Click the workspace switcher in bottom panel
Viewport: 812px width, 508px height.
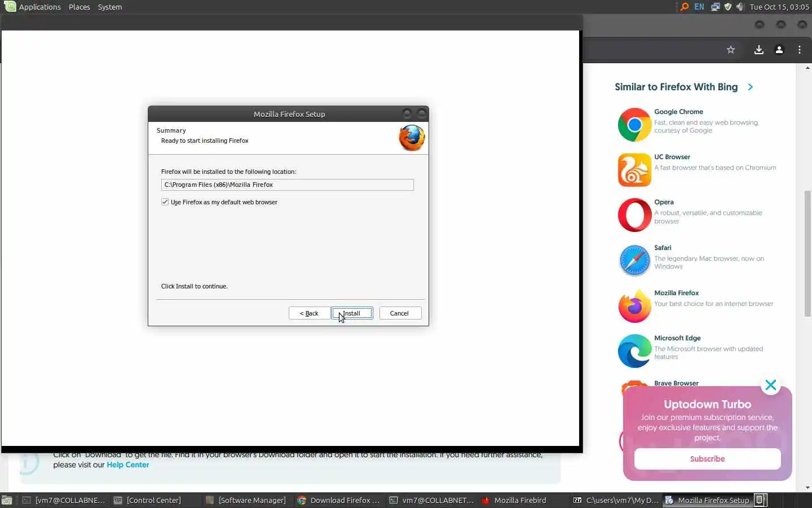click(761, 500)
